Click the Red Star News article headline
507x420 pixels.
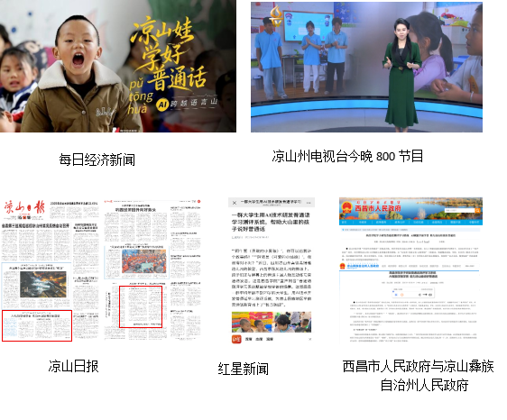point(271,222)
